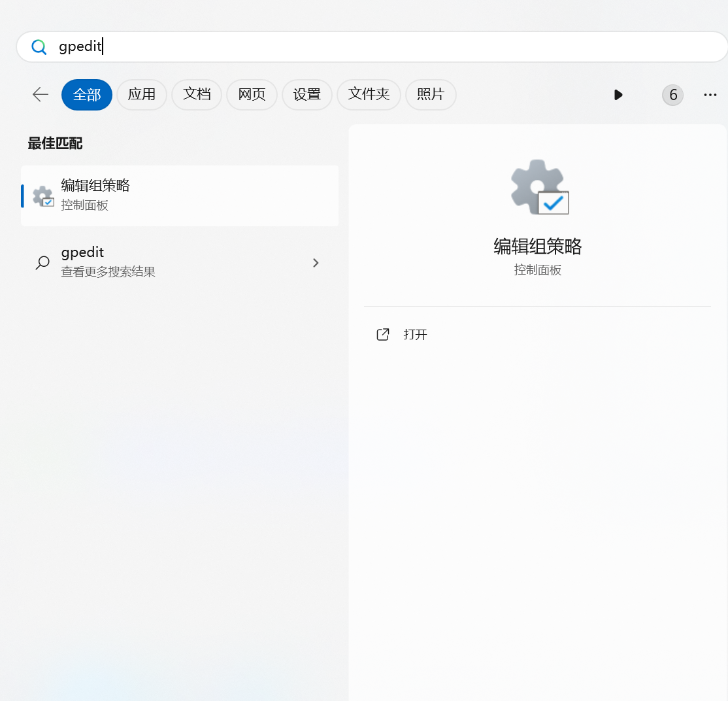The height and width of the screenshot is (701, 728).
Task: Filter results by 网页
Action: [x=252, y=95]
